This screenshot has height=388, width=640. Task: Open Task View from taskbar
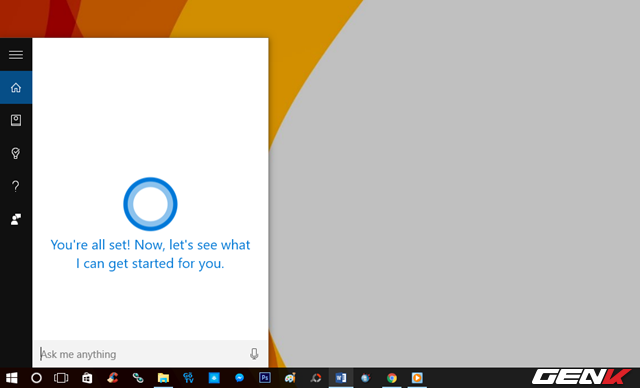[x=61, y=378]
